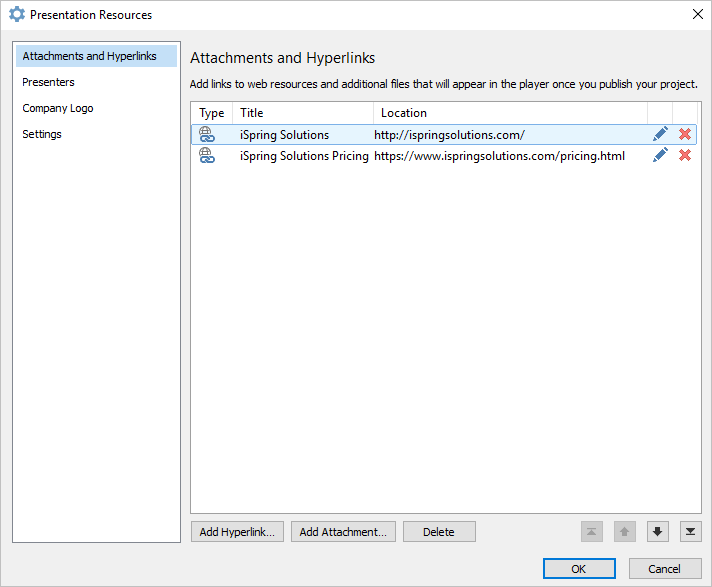Select the iSpring Solutions Pricing row
This screenshot has height=587, width=712.
coord(444,156)
